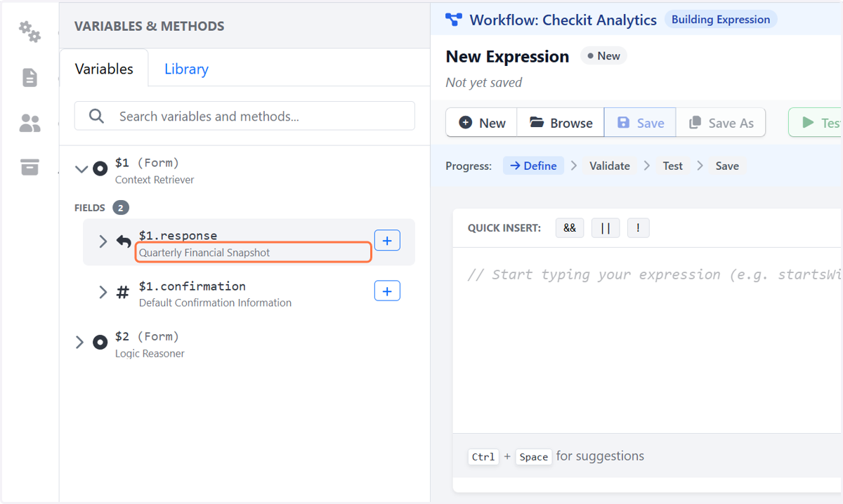Switch to the Variables tab
Image resolution: width=843 pixels, height=504 pixels.
104,69
